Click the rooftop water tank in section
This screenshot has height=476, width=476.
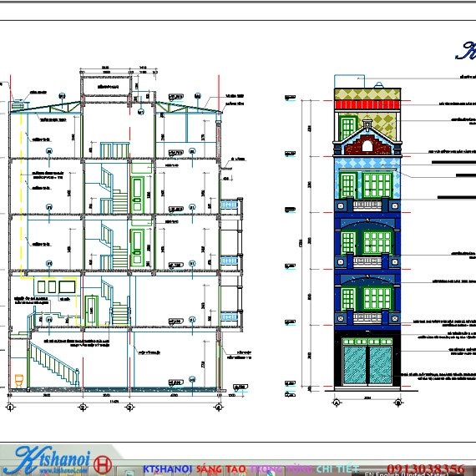click(18, 106)
